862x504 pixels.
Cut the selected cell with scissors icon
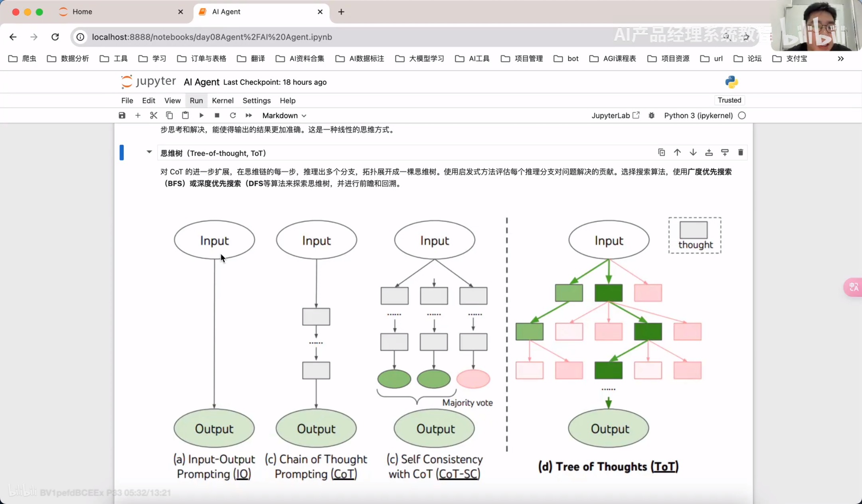click(154, 116)
